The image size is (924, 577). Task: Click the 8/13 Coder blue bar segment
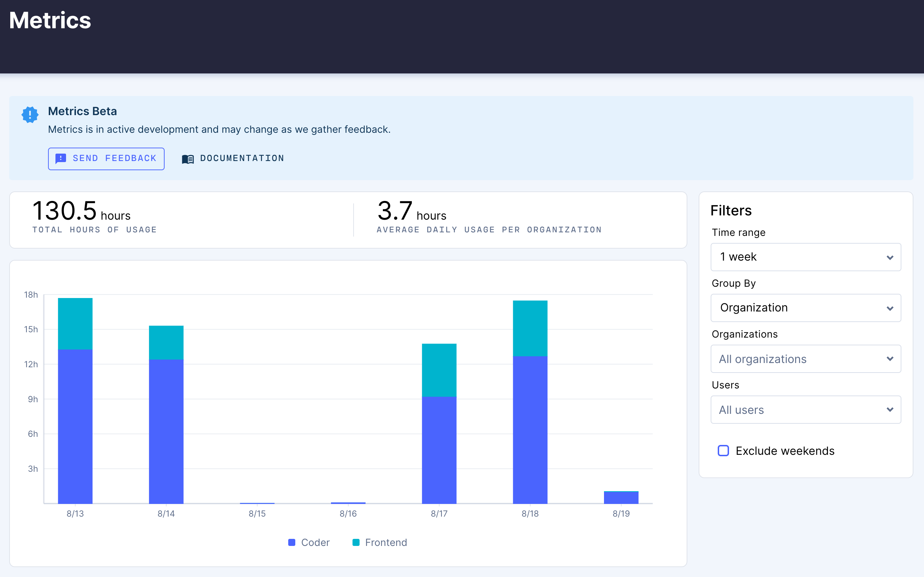tap(75, 426)
